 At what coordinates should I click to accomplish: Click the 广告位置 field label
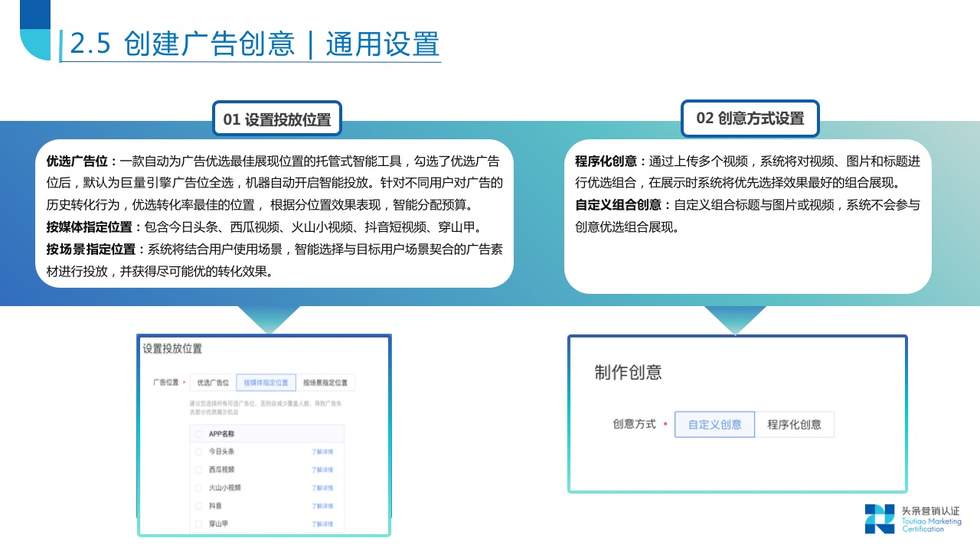click(165, 382)
